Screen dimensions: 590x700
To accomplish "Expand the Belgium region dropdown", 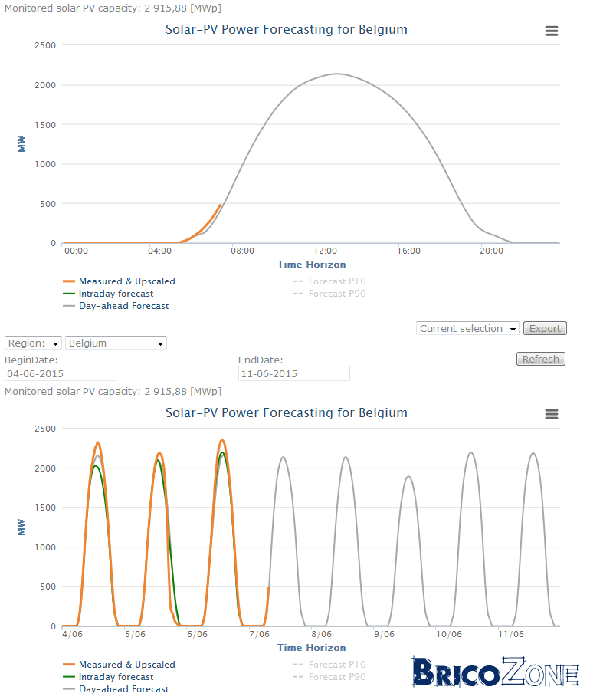I will [116, 343].
